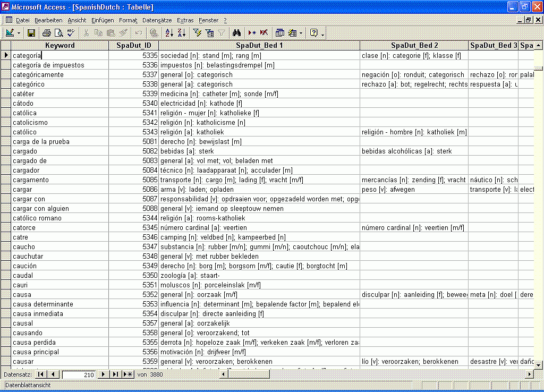This screenshot has height=392, width=544.
Task: Select the SpaDut_Bed 1 column header
Action: [x=259, y=46]
